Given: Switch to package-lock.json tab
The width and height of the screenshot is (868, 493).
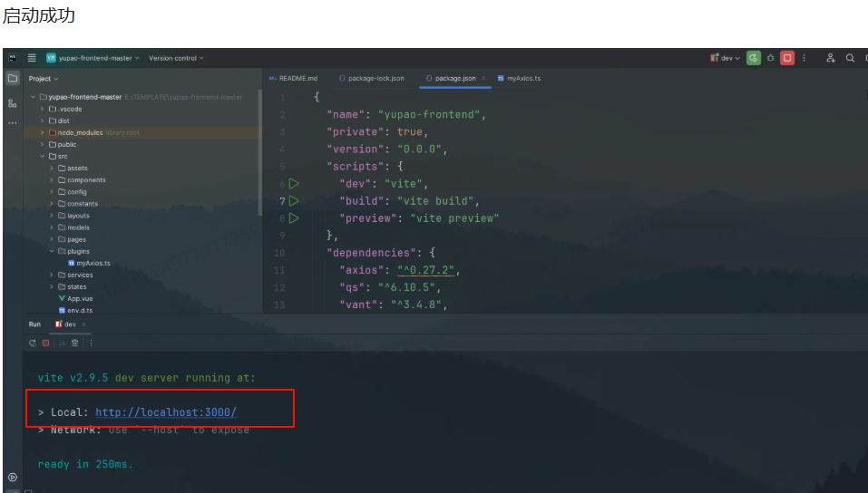Looking at the screenshot, I should (x=372, y=78).
